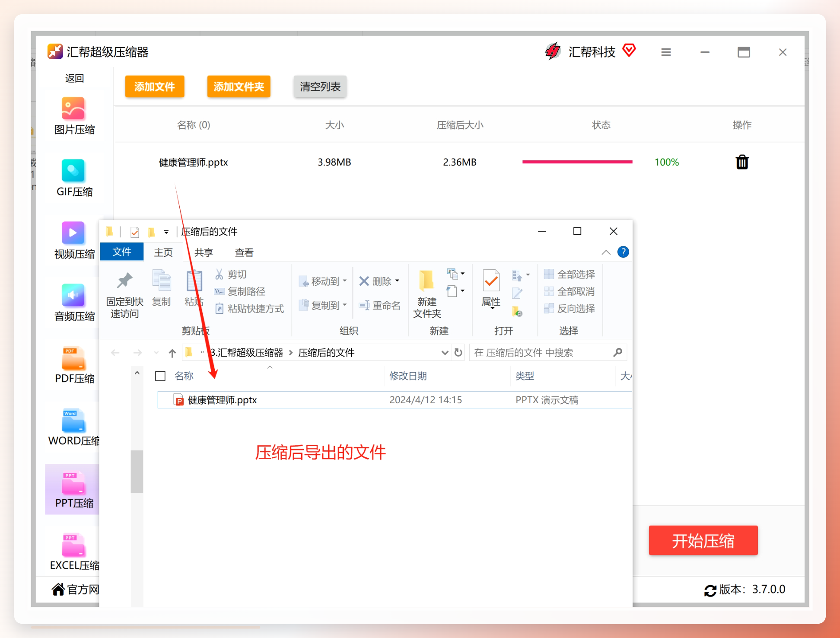Go to 官方网 home link

click(76, 589)
